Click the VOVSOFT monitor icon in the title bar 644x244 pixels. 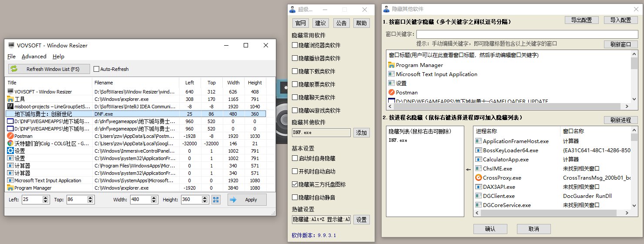click(x=11, y=45)
